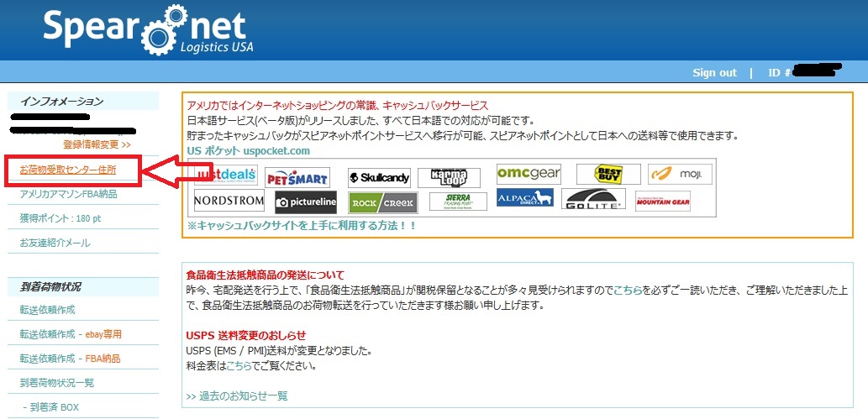Viewport: 868px width, 419px height.
Task: Open the plain 転送依頼作成 link
Action: [47, 310]
